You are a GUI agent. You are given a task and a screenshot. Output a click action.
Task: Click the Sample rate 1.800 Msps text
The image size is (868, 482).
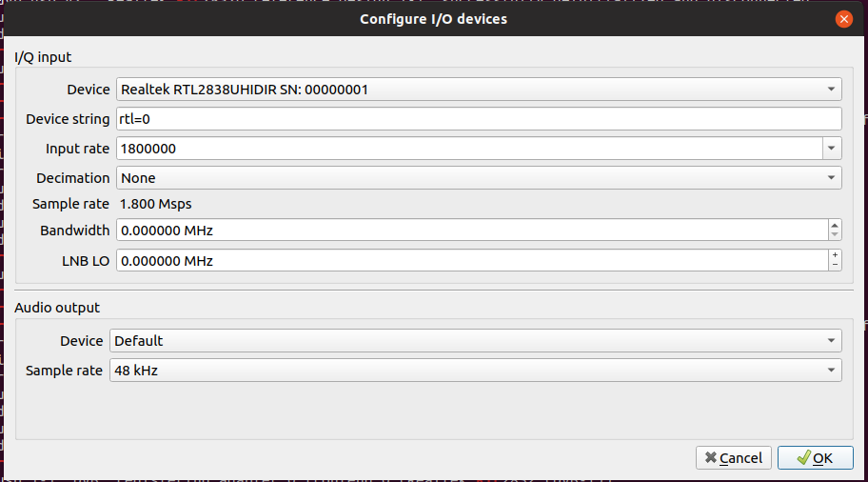[x=155, y=204]
